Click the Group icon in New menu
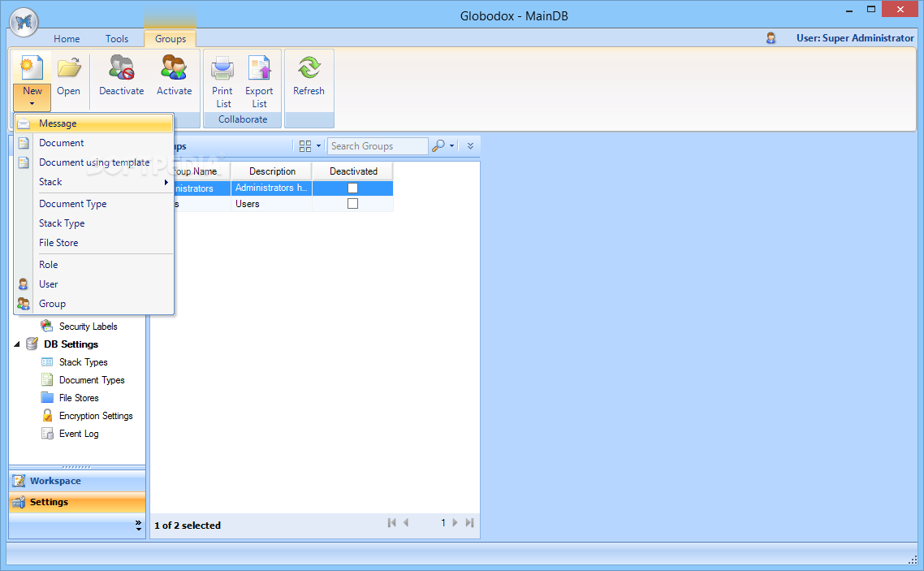The image size is (924, 571). (23, 304)
